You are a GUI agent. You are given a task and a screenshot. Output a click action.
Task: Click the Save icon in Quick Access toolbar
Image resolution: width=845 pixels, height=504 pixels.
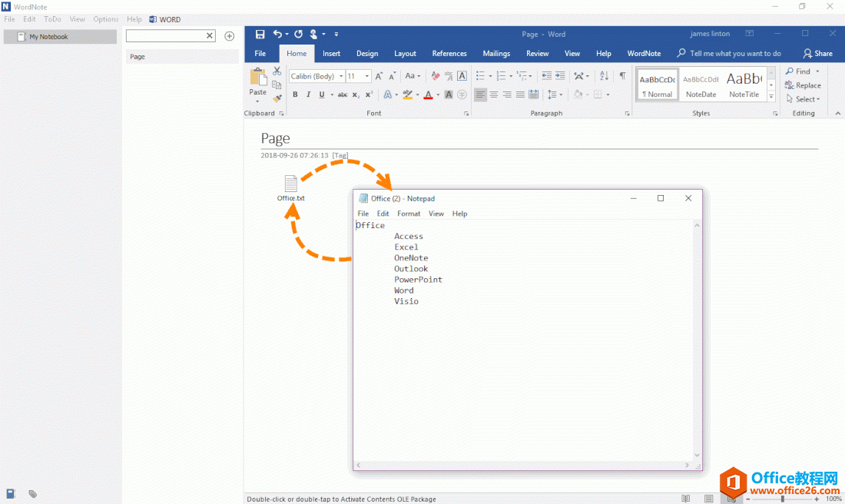coord(260,35)
